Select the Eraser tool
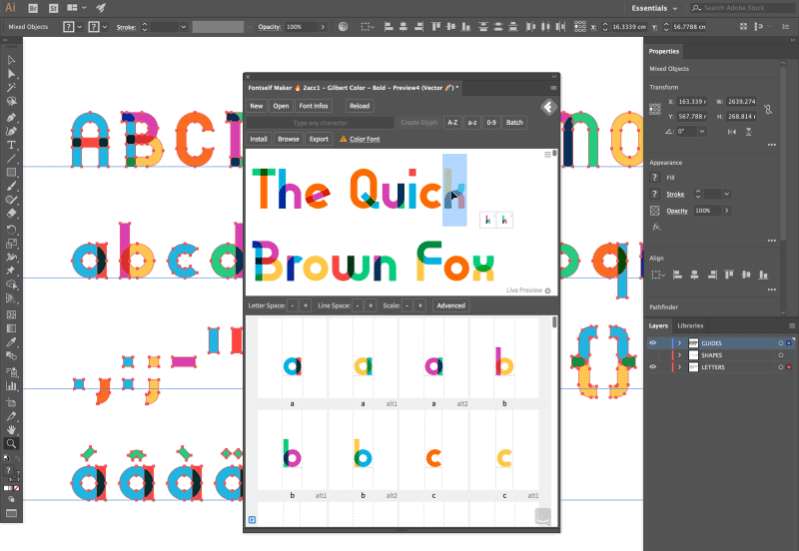The image size is (799, 551). pyautogui.click(x=11, y=214)
